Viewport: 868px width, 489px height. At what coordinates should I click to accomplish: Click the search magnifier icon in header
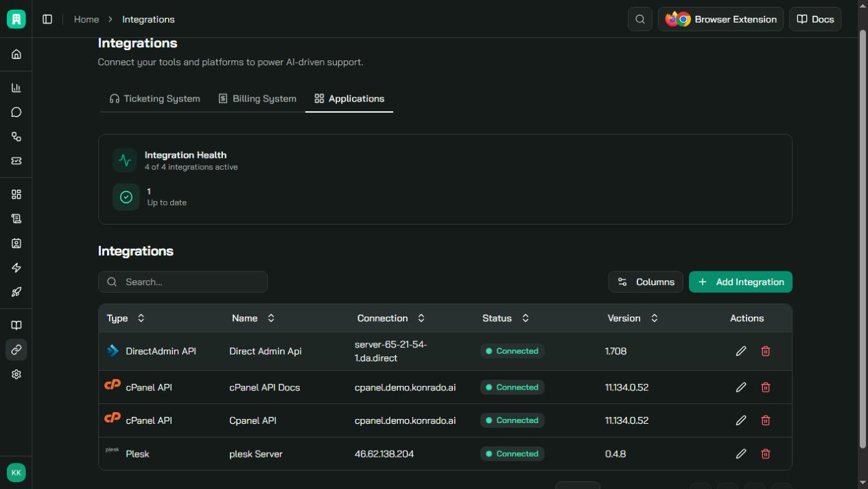coord(640,19)
